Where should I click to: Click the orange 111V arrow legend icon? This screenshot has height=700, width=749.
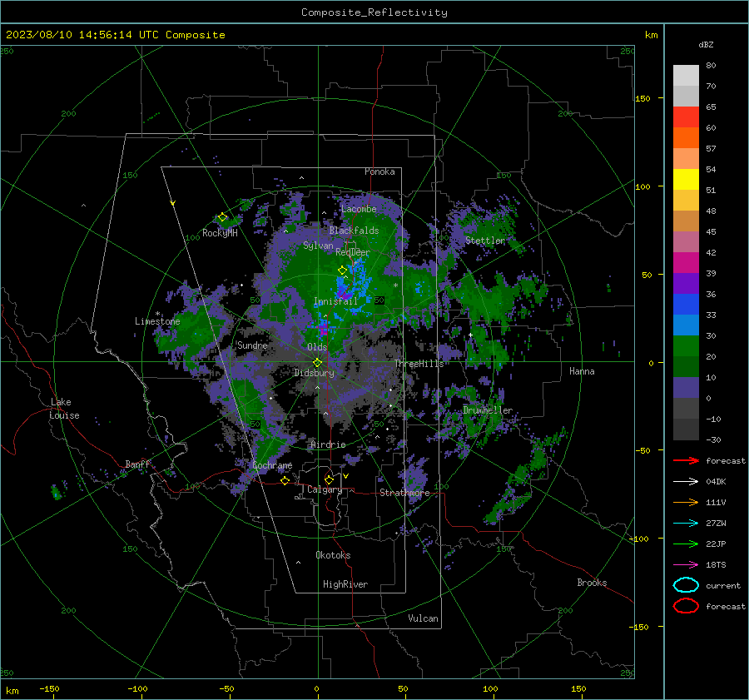click(x=686, y=502)
